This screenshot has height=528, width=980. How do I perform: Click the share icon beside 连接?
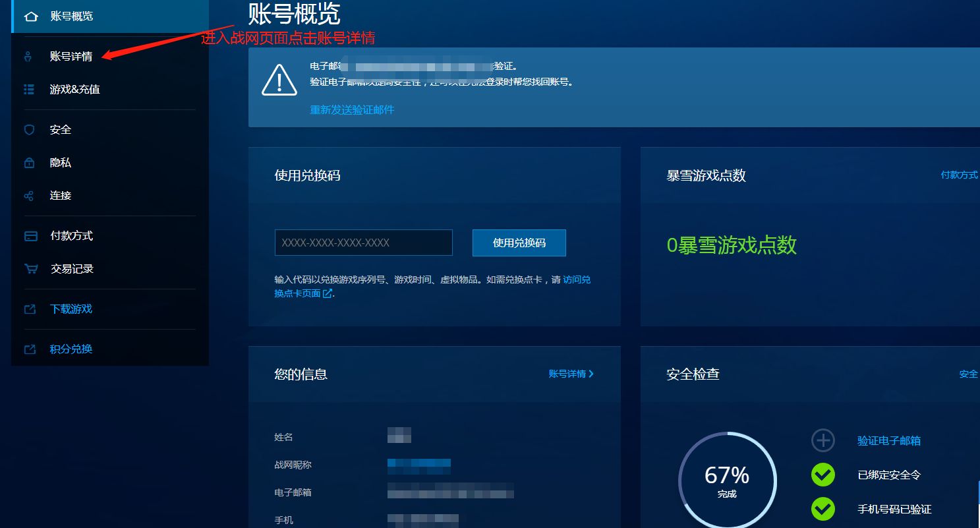(x=29, y=196)
